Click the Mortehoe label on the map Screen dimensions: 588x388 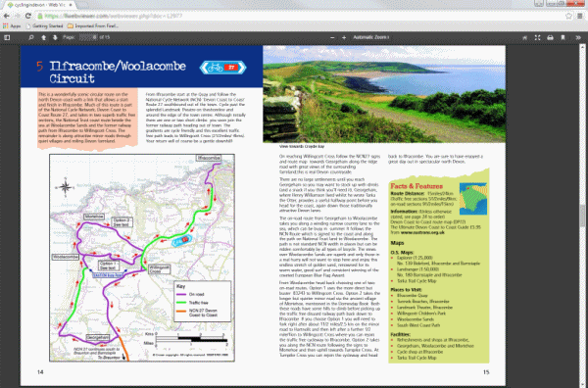point(94,217)
